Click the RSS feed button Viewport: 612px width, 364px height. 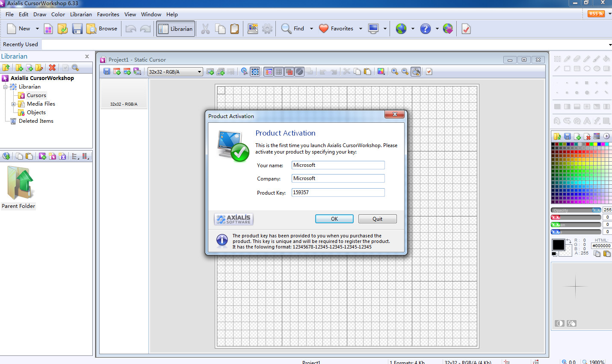point(596,14)
